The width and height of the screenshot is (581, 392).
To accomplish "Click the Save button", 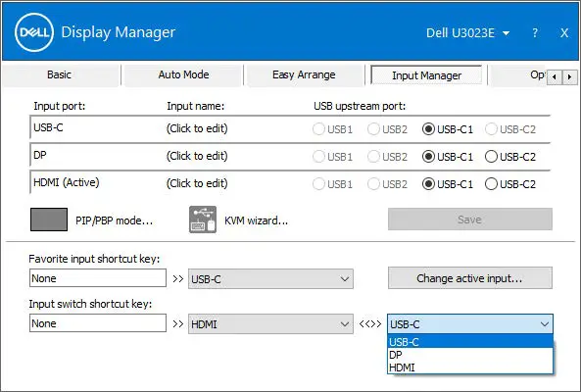I will click(470, 220).
